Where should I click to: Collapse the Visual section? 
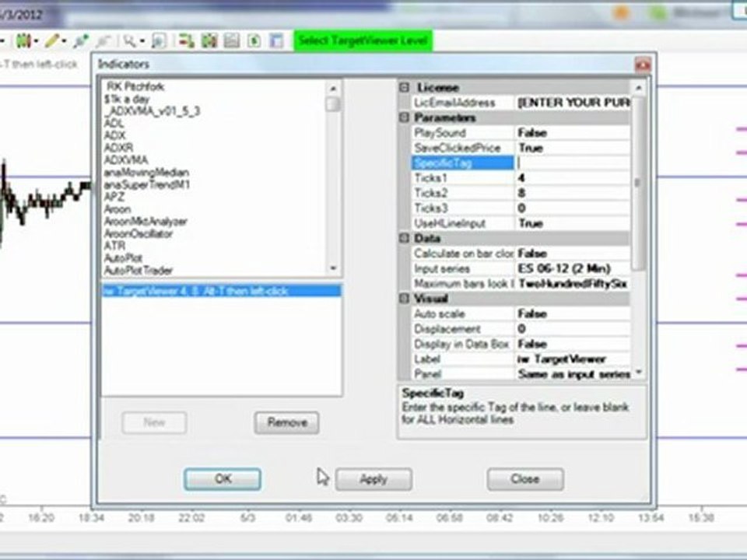tap(405, 299)
